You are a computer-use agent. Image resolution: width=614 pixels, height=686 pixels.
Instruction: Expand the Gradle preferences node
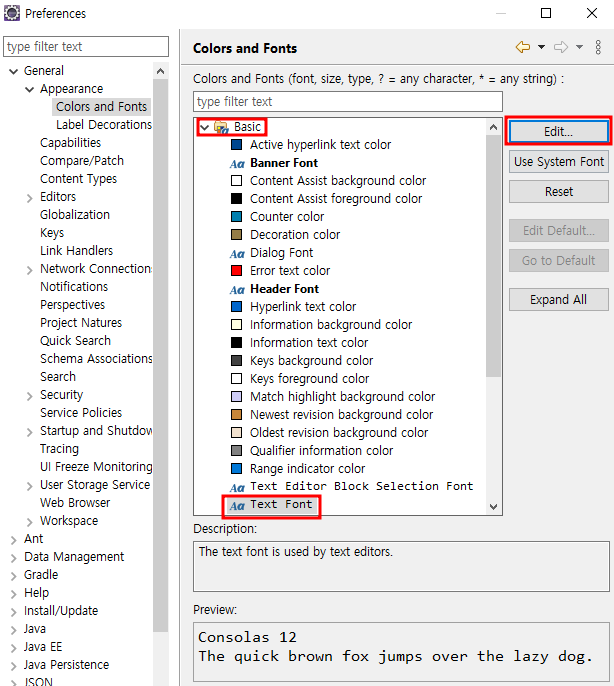point(14,576)
